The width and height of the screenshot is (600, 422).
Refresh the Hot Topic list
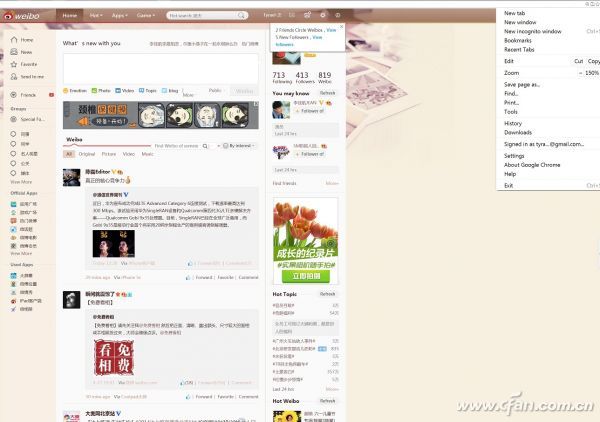pos(328,294)
